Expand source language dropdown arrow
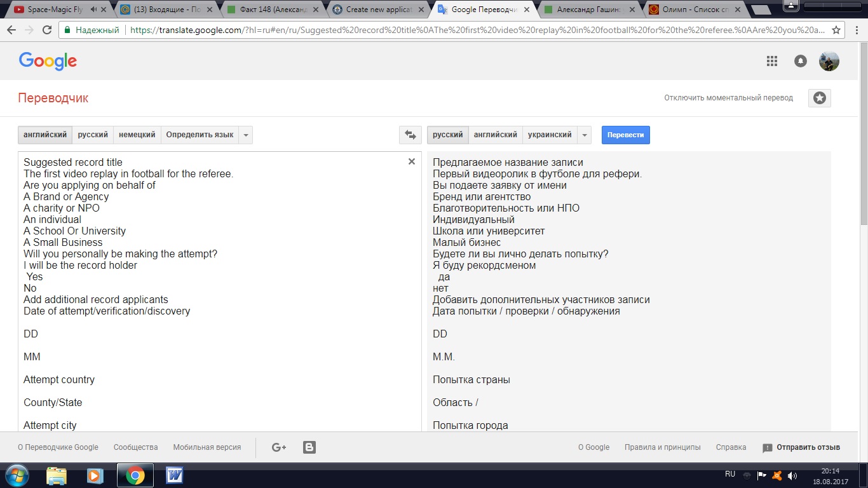The image size is (868, 488). pyautogui.click(x=246, y=135)
